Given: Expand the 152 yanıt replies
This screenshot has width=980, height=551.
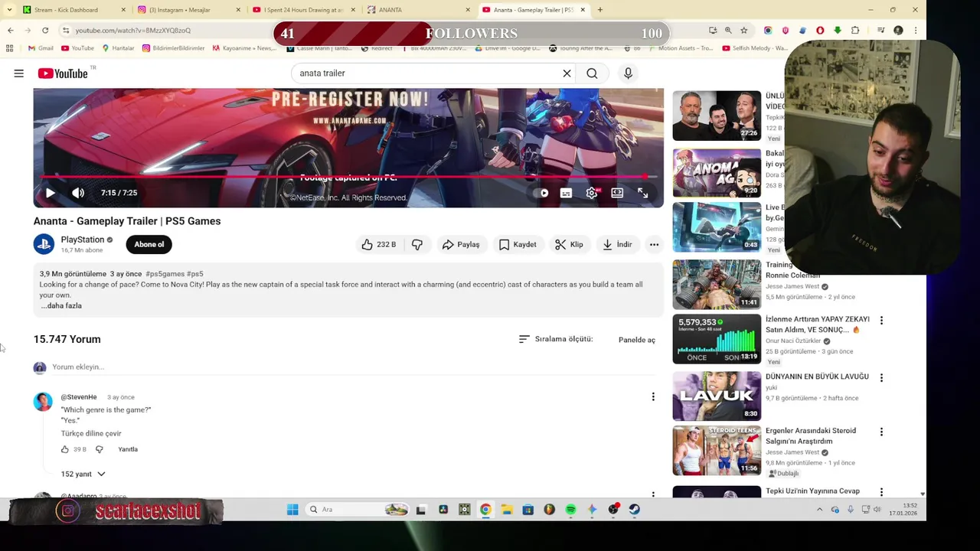Looking at the screenshot, I should pyautogui.click(x=83, y=474).
